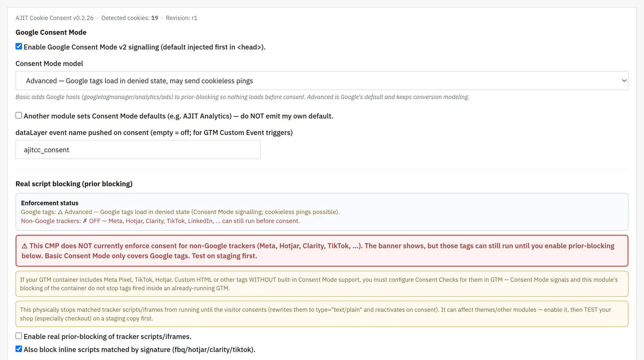Click the 'physically stops matched tracker scripts' notice

(322, 314)
